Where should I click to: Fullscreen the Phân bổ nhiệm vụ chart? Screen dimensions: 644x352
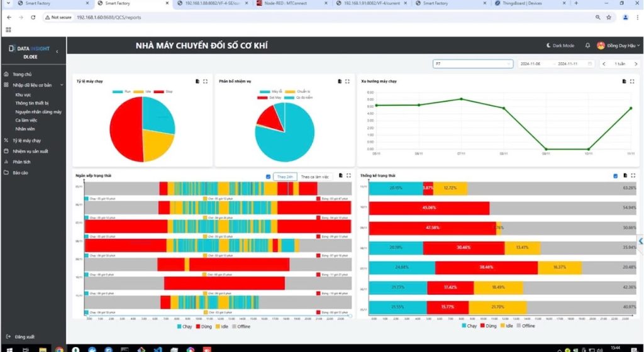[x=347, y=81]
